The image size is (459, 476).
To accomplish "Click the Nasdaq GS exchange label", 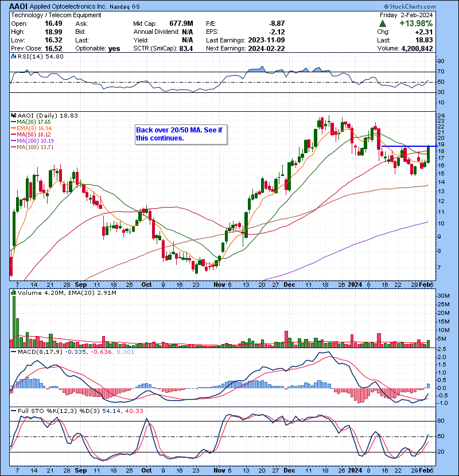I will (125, 7).
